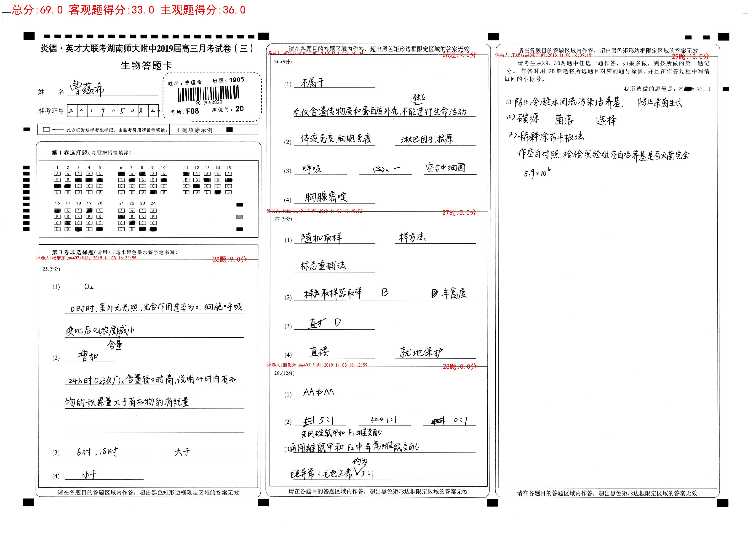Check the absent-candidate marker box

[x=46, y=130]
